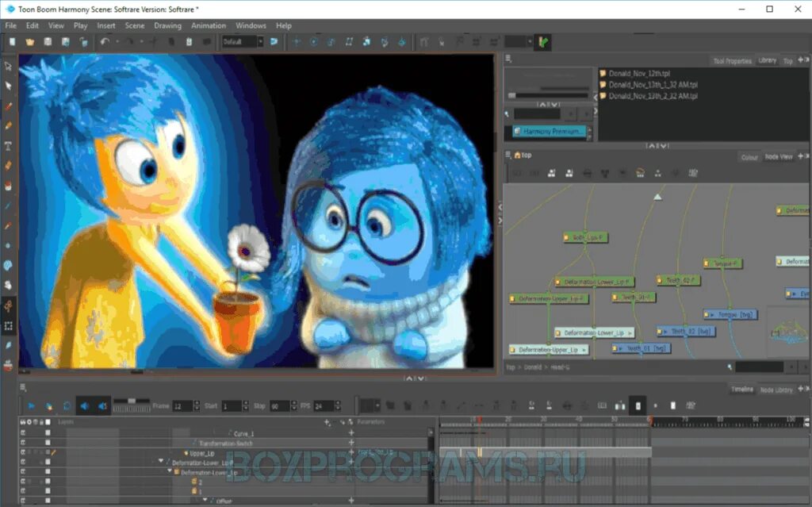This screenshot has height=507, width=812.
Task: Toggle the enable checkbox on Curve_1 row
Action: coord(48,433)
